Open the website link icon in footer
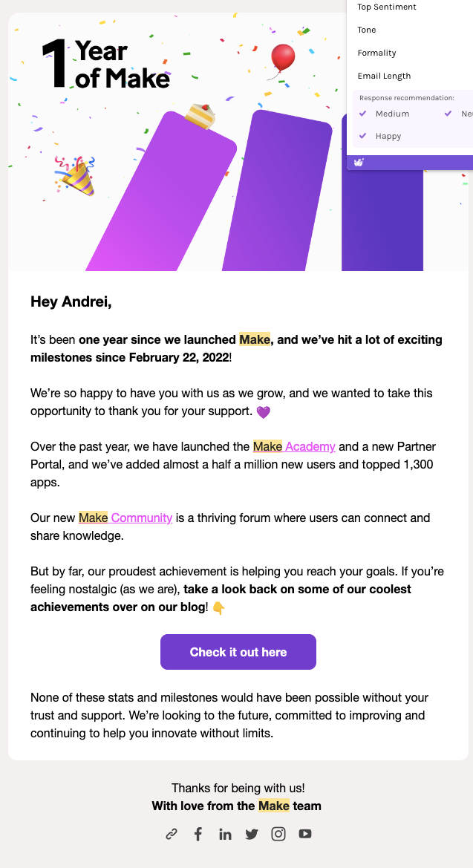Image resolution: width=473 pixels, height=868 pixels. pyautogui.click(x=172, y=835)
